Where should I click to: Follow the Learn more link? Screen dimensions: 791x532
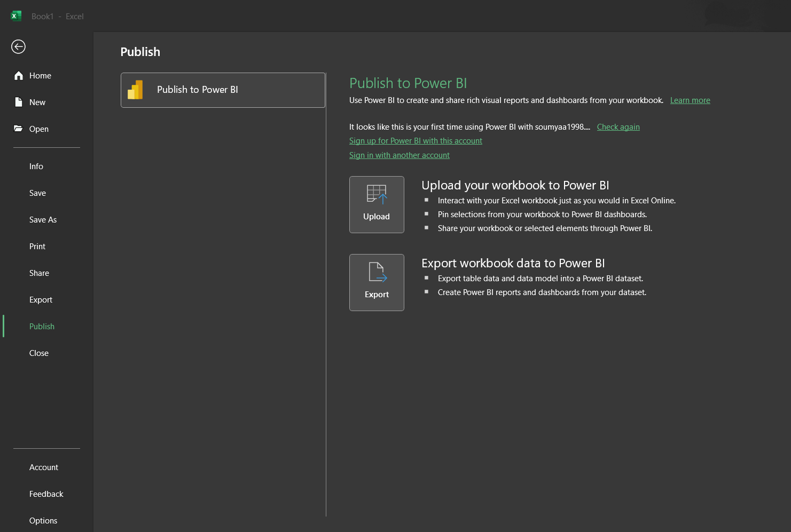coord(690,100)
